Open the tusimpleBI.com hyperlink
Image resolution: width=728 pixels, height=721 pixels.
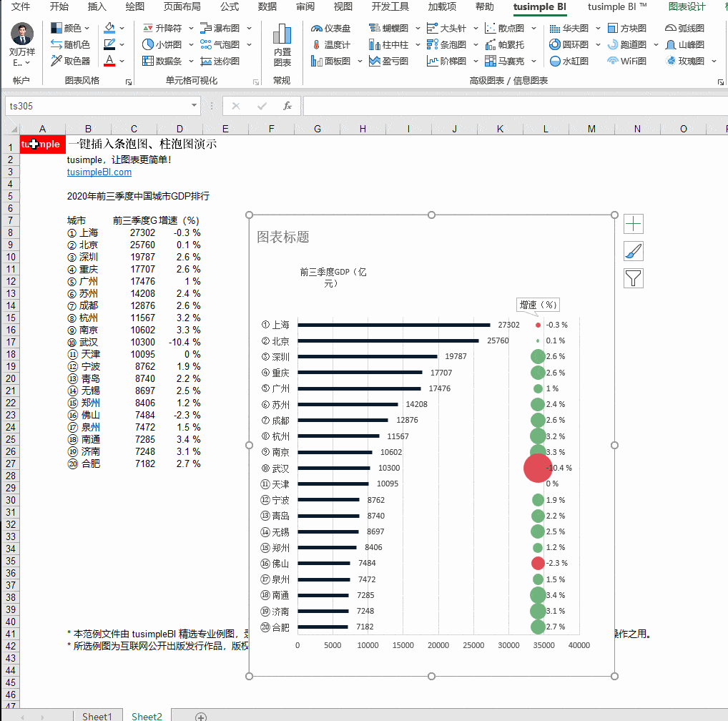99,172
